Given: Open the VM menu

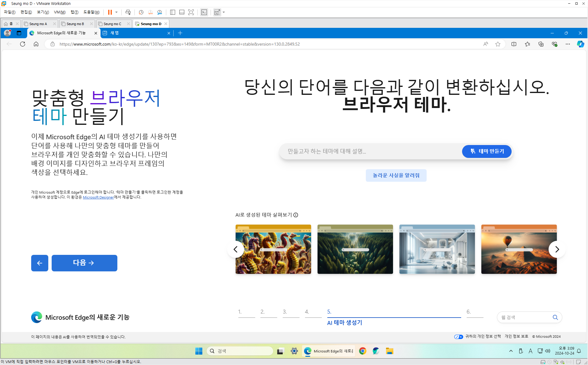Looking at the screenshot, I should [x=60, y=12].
